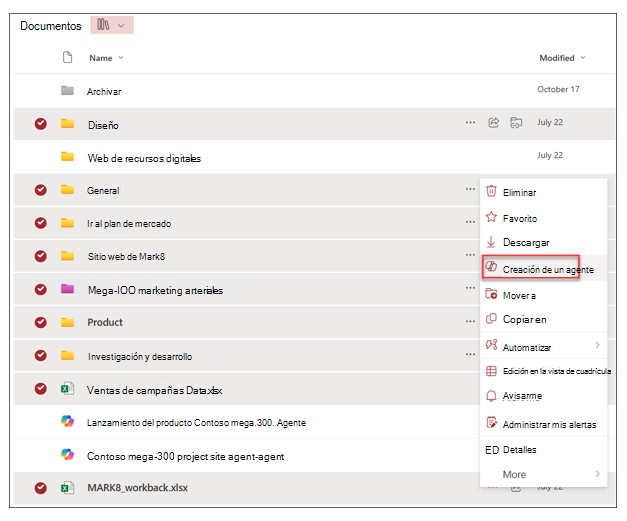Deselect Sitio web de Mark8 checkmark
The width and height of the screenshot is (627, 521).
coord(40,256)
